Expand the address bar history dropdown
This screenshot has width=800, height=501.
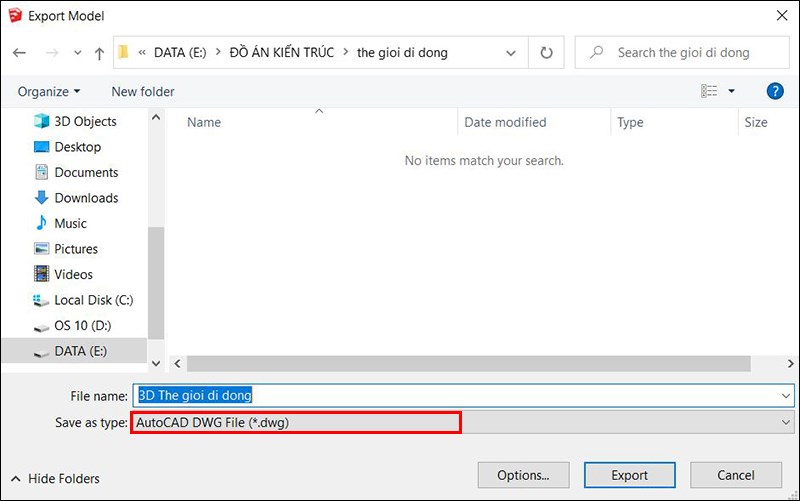pos(511,53)
